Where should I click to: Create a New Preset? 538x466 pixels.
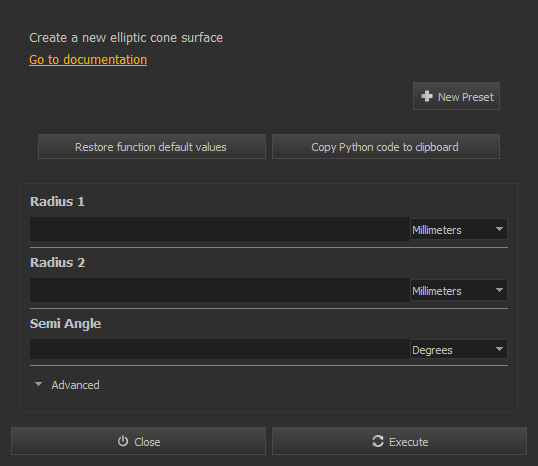pyautogui.click(x=456, y=96)
